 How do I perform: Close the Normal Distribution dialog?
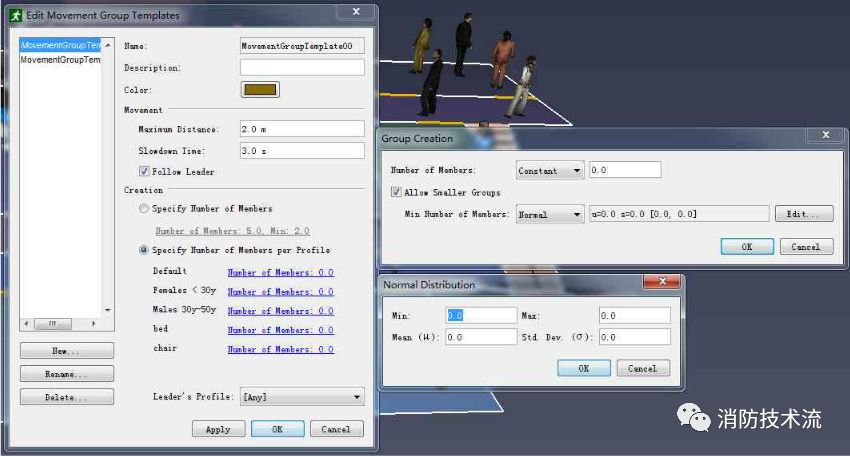click(662, 284)
